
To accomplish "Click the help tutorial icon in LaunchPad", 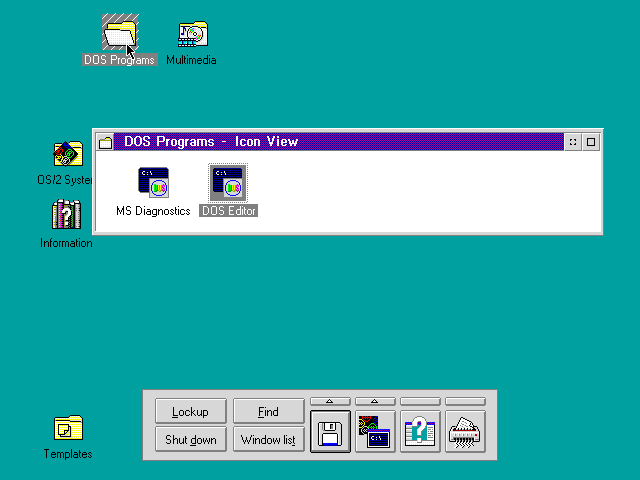I will point(420,432).
